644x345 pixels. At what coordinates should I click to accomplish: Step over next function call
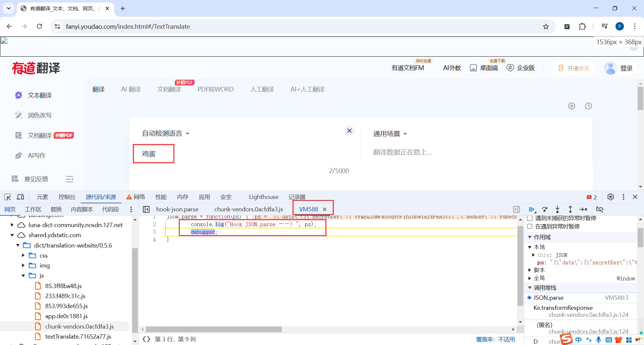[x=545, y=209]
